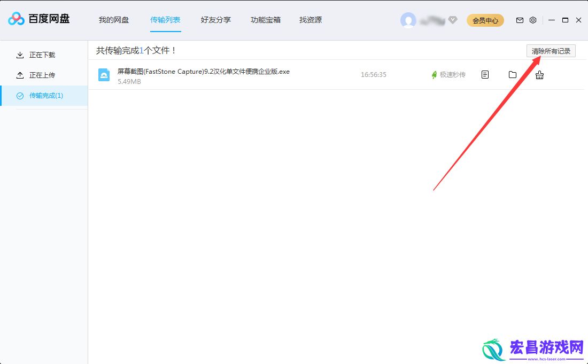Click the green rocket 极速秒传 icon
Screen dimensions: 588x364
point(434,75)
